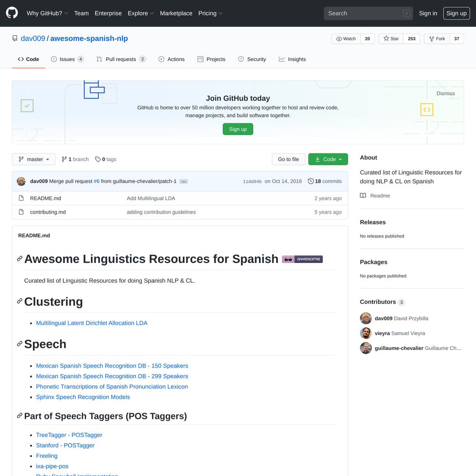Click the awesome badge image
This screenshot has width=476, height=476.
302,259
